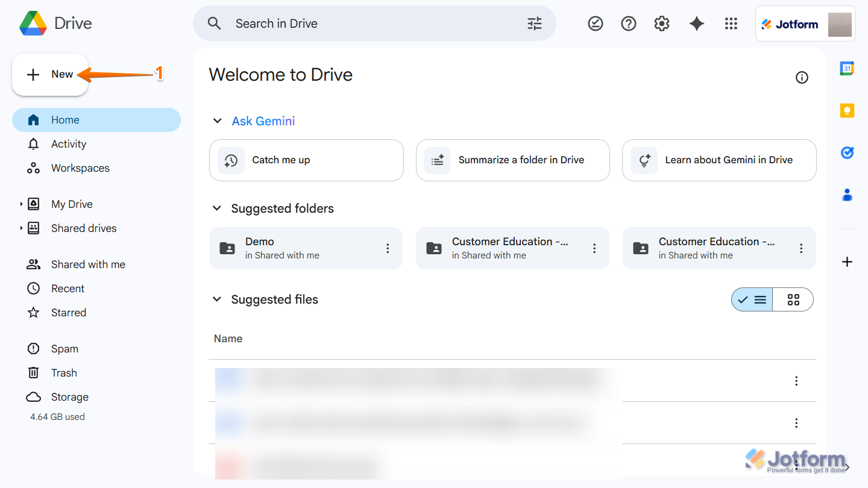868x488 pixels.
Task: Open Google Keep from the side panel
Action: click(847, 110)
